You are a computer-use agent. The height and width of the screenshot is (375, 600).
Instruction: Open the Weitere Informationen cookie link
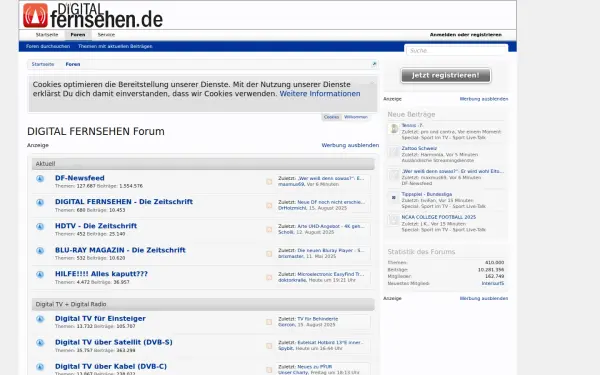320,94
